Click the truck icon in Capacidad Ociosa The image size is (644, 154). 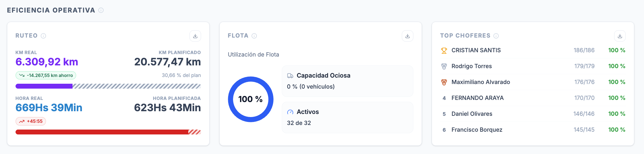pos(290,76)
